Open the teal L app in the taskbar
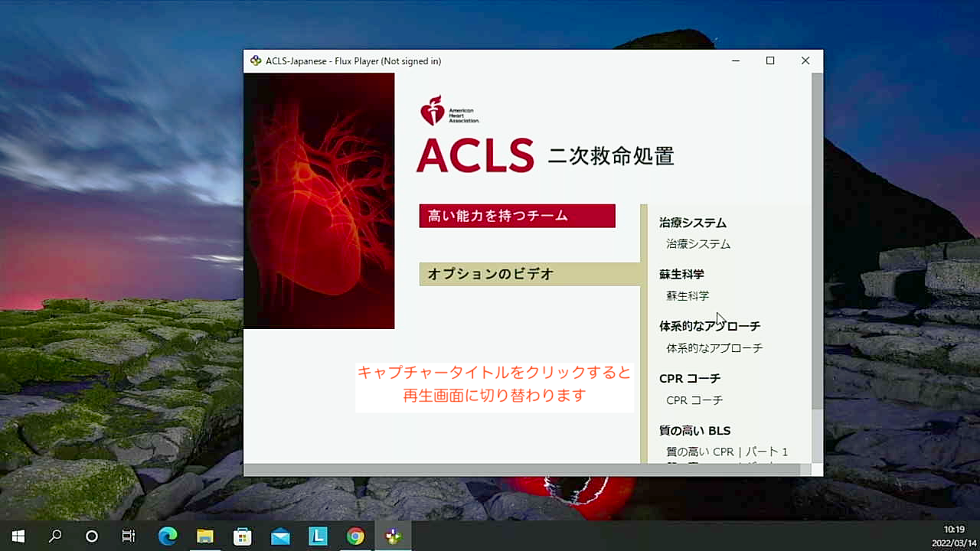The height and width of the screenshot is (551, 980). [318, 536]
